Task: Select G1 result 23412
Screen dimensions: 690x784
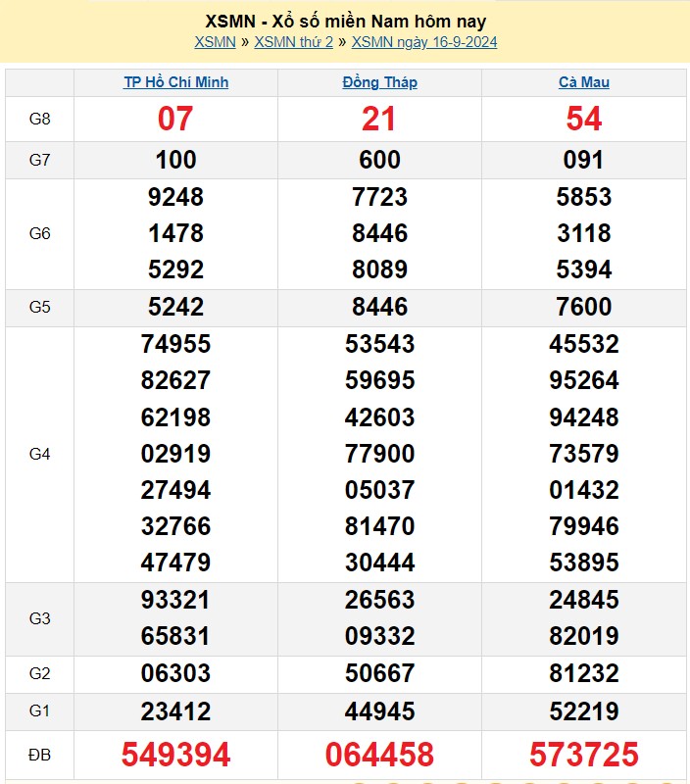Action: (x=175, y=711)
